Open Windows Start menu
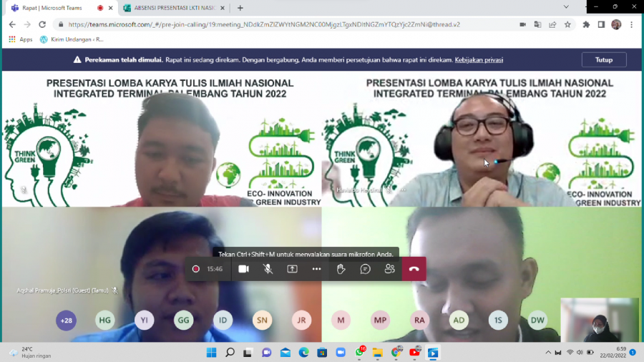The width and height of the screenshot is (644, 362). coord(212,353)
